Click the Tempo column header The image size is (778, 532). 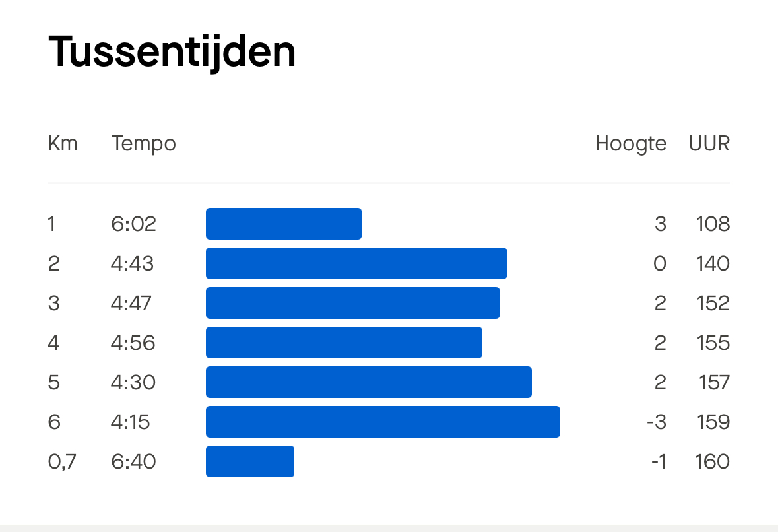coord(144,143)
